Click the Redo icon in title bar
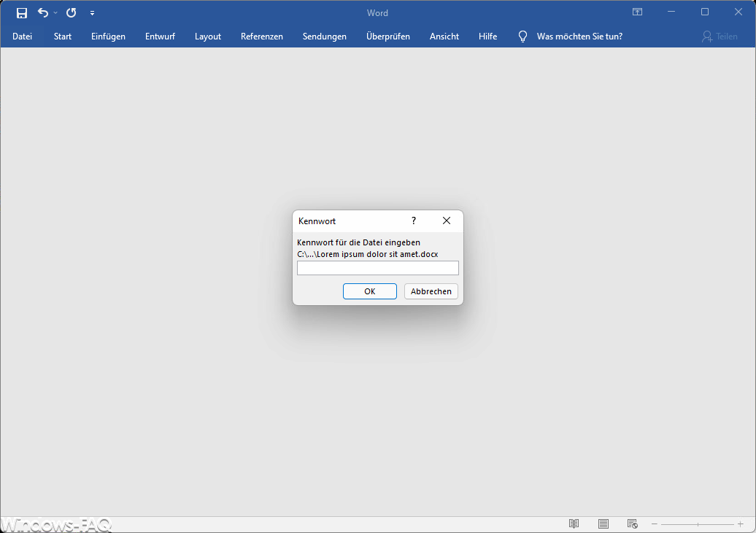This screenshot has width=756, height=533. point(72,12)
